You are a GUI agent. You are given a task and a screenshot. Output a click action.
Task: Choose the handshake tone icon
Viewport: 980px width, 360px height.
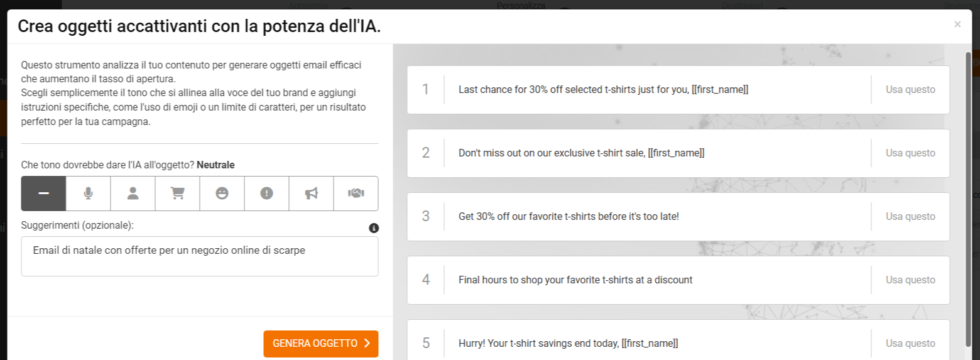pos(356,194)
